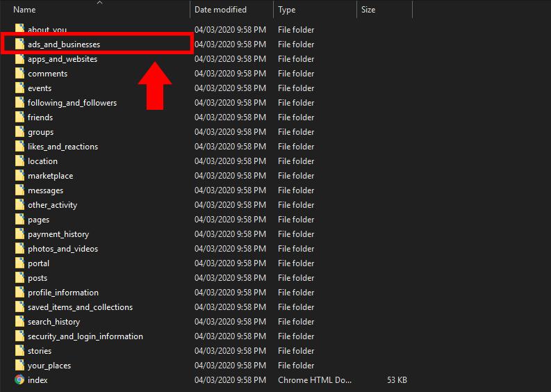Select the groups folder name

coord(40,132)
